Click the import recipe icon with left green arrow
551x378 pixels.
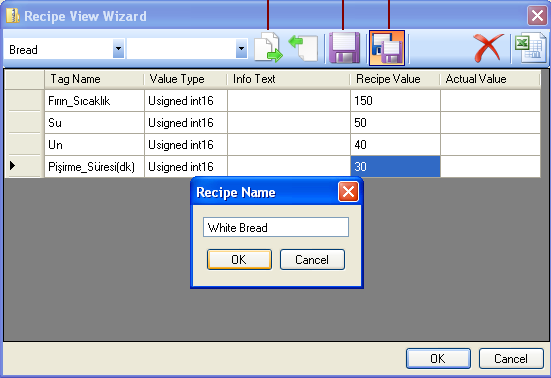pyautogui.click(x=303, y=48)
